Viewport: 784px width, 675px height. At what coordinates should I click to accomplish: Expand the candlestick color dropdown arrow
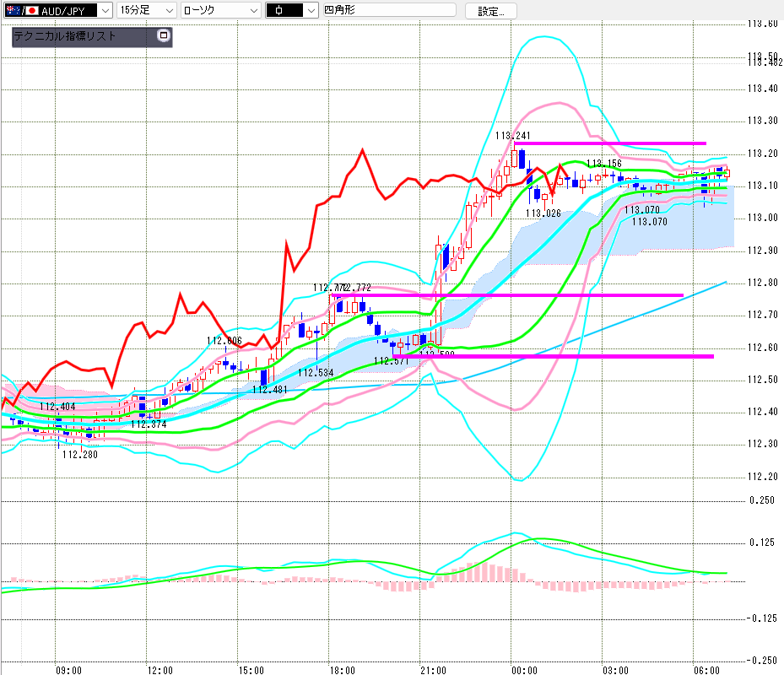point(311,10)
